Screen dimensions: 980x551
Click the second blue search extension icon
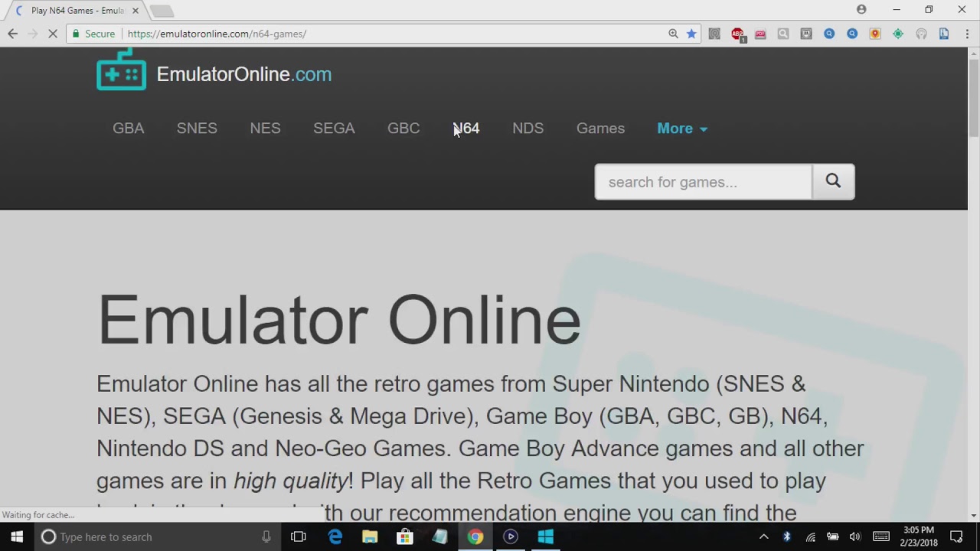(852, 34)
